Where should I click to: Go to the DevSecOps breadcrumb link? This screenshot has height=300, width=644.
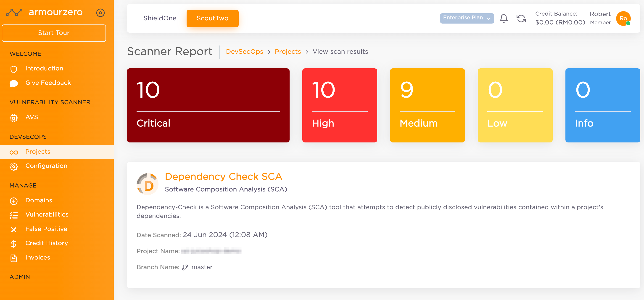coord(244,52)
